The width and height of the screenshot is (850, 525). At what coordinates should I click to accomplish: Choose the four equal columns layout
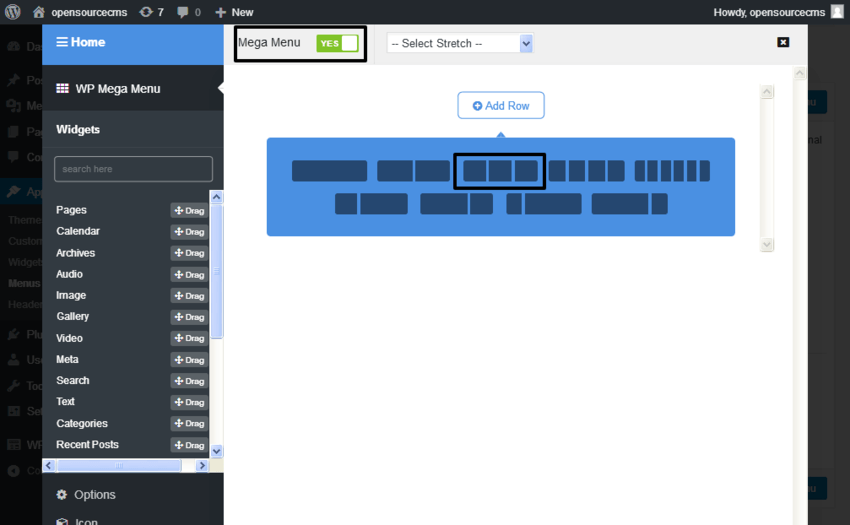587,171
